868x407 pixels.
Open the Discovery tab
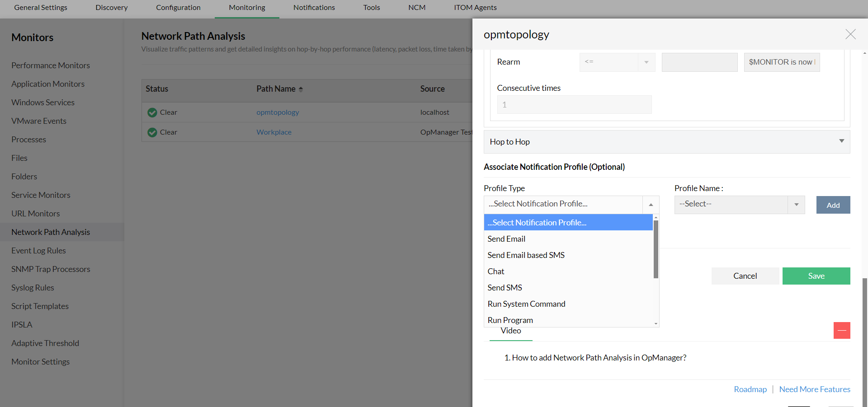[111, 8]
